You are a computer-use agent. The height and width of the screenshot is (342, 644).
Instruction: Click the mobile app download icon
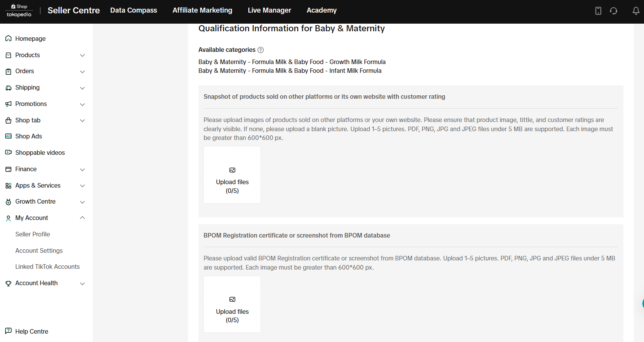point(598,11)
